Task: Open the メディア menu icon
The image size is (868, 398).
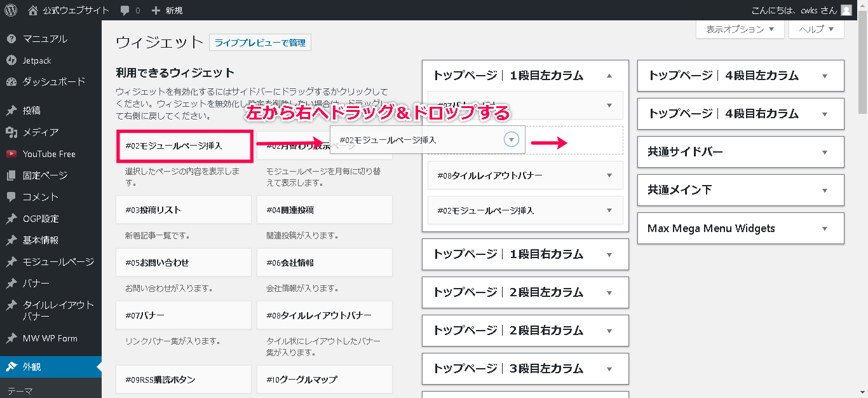Action: pyautogui.click(x=11, y=132)
